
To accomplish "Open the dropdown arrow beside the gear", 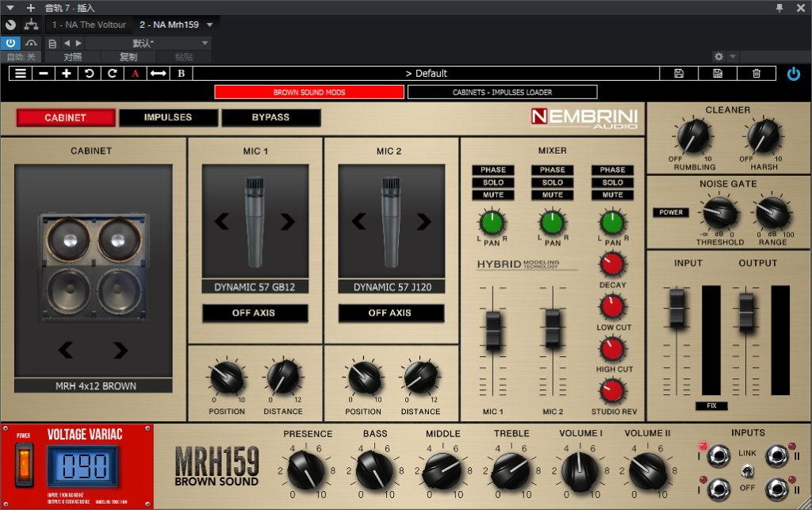I will click(x=732, y=56).
